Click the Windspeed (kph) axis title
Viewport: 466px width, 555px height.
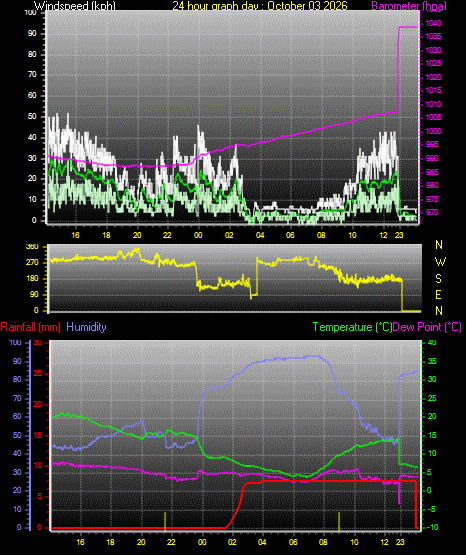pos(75,6)
